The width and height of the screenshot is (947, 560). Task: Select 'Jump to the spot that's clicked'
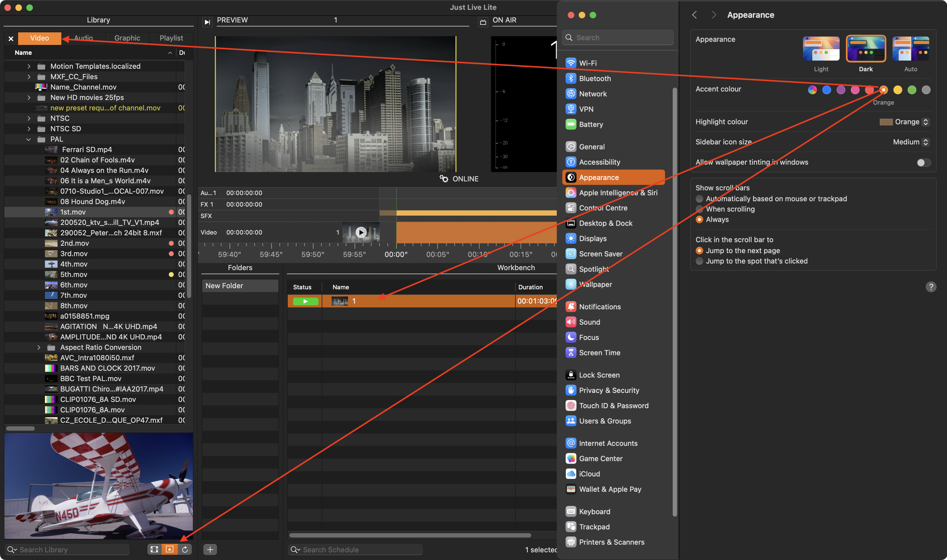pyautogui.click(x=699, y=261)
